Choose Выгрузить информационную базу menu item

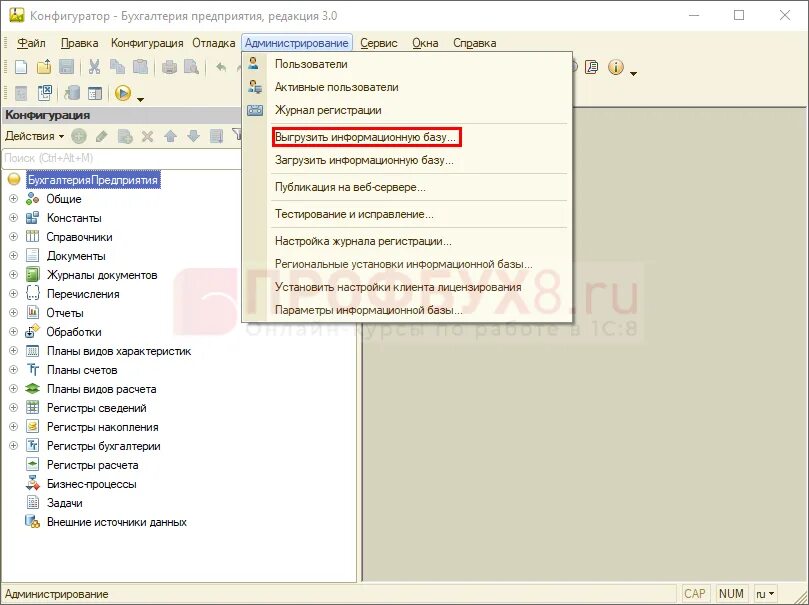tap(365, 137)
